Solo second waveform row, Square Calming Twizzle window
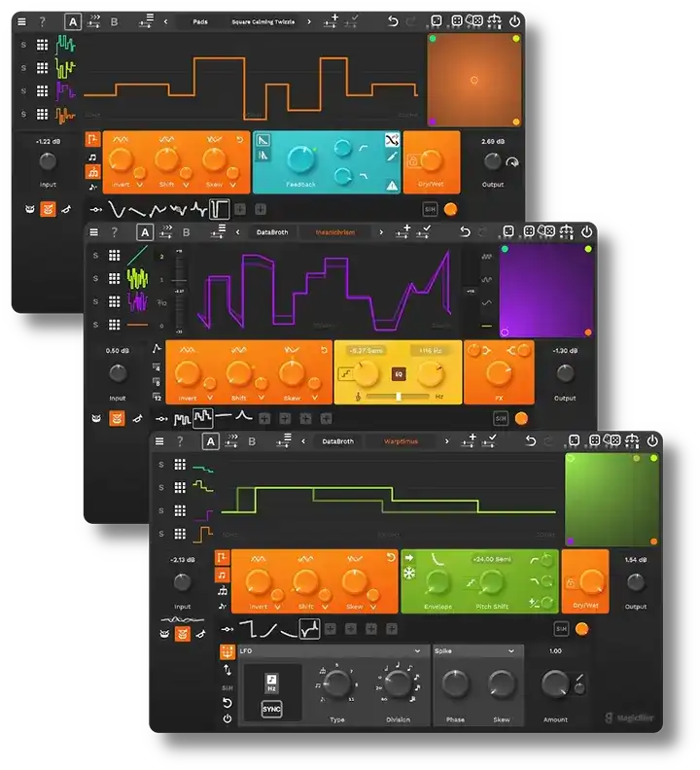 (x=23, y=68)
